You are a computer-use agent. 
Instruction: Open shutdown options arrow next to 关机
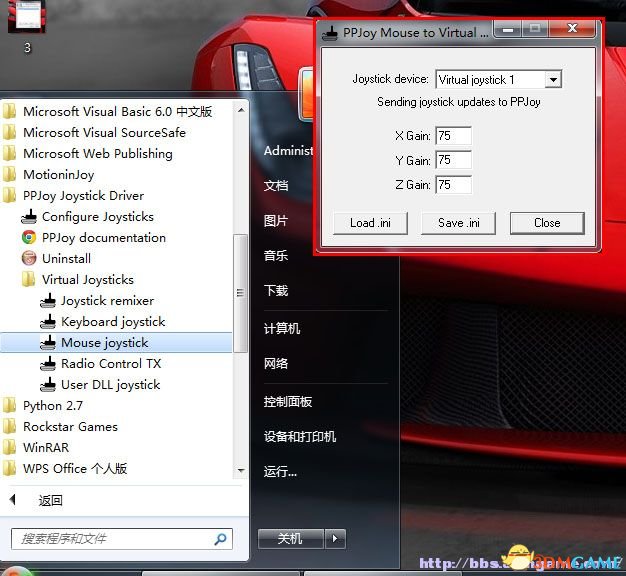(335, 539)
